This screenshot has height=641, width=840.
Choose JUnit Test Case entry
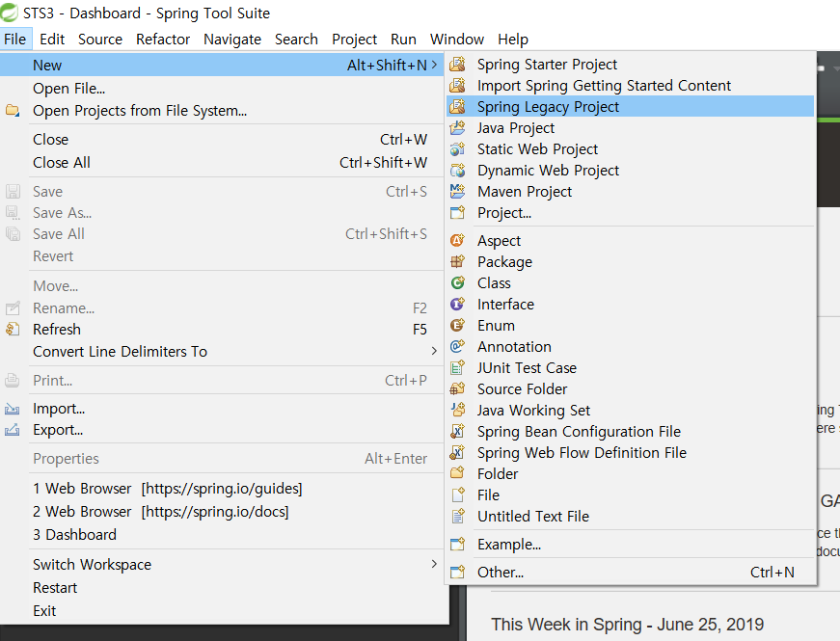[630, 368]
